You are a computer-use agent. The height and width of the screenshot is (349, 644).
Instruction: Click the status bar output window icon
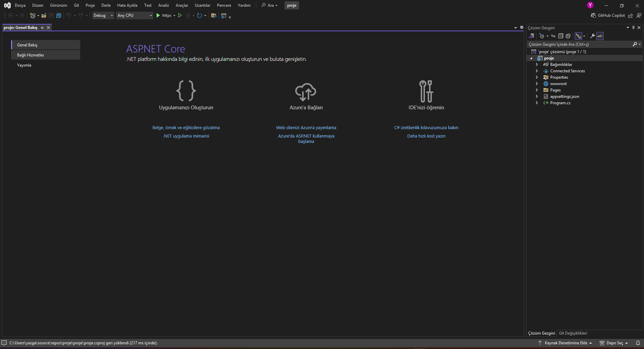[x=4, y=343]
